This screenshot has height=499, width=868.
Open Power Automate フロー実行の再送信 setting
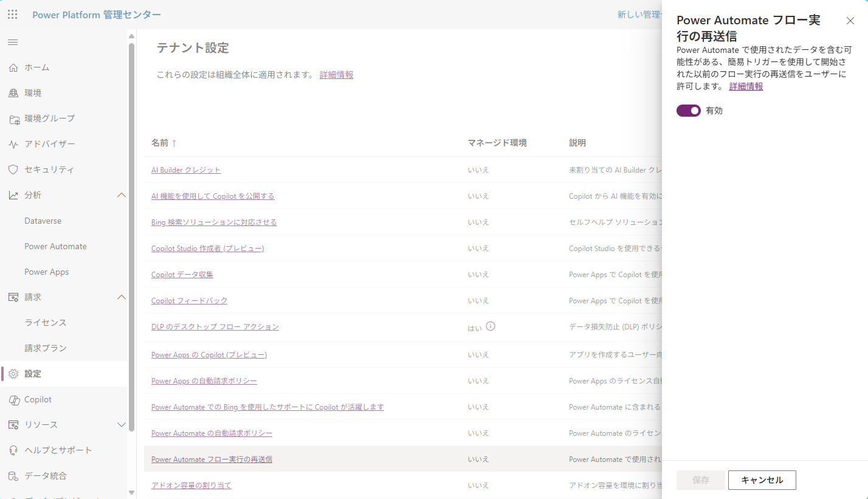tap(212, 459)
